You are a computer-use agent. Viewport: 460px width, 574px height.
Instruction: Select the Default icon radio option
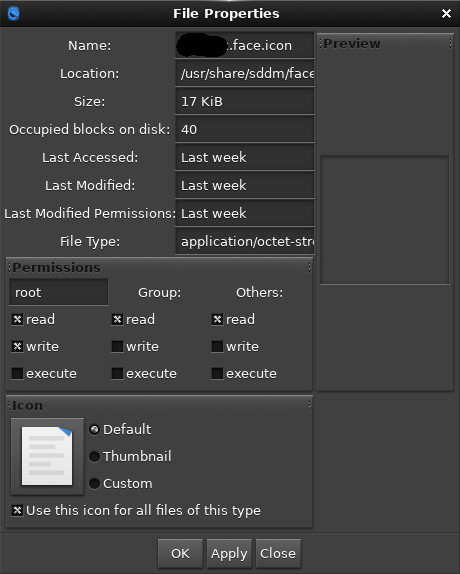(94, 429)
